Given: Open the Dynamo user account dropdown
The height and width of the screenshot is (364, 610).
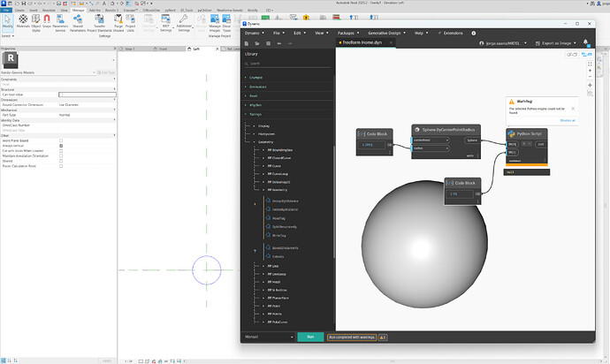Looking at the screenshot, I should pos(504,43).
